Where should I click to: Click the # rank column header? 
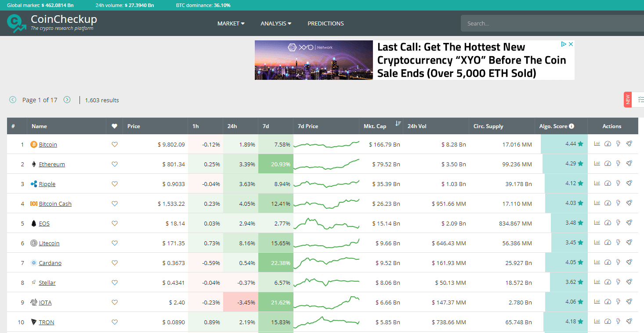pos(17,126)
